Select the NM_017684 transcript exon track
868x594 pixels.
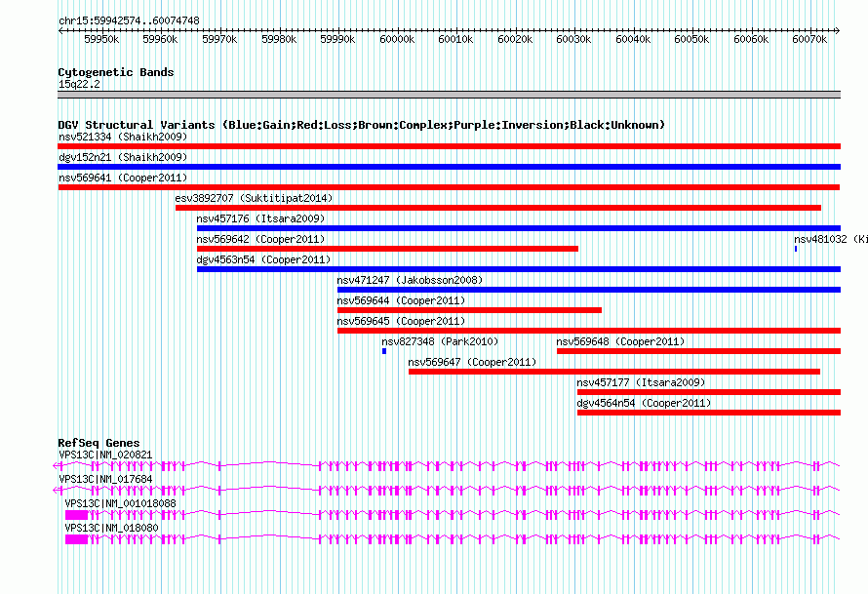coord(446,491)
